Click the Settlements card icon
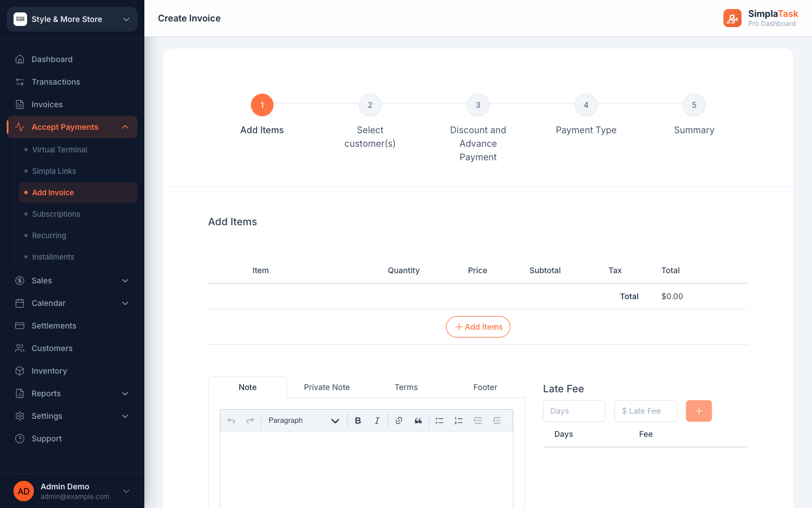Screen dimensions: 812x508 click(20, 326)
